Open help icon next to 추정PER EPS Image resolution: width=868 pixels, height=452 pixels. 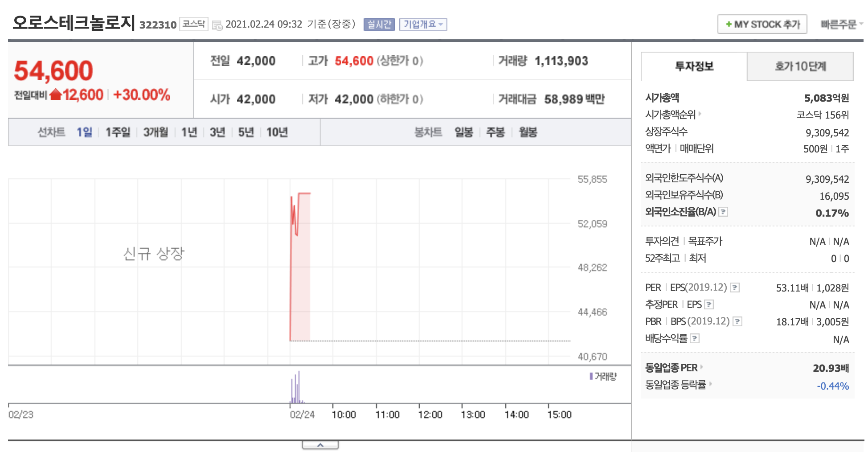tap(709, 304)
